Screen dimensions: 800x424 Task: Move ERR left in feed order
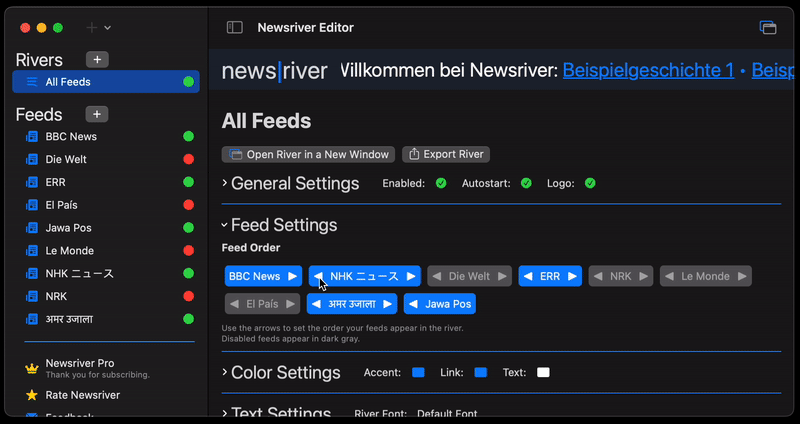click(x=528, y=276)
